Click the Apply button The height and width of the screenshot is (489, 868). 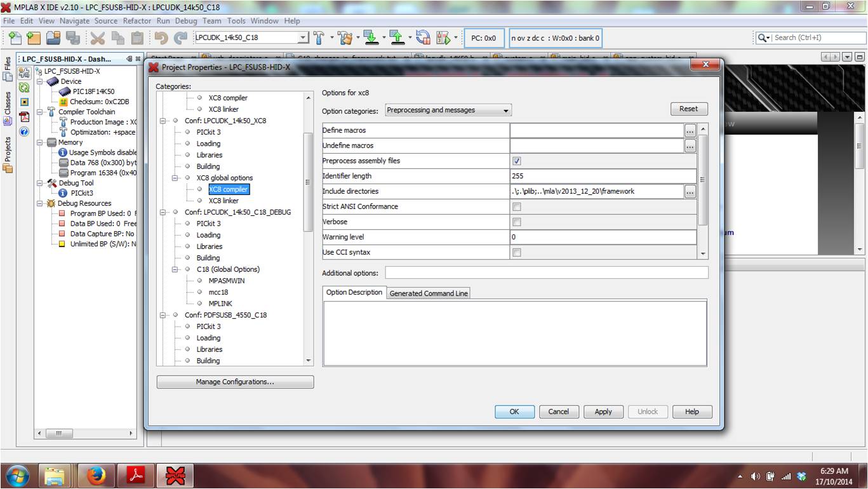[603, 412]
